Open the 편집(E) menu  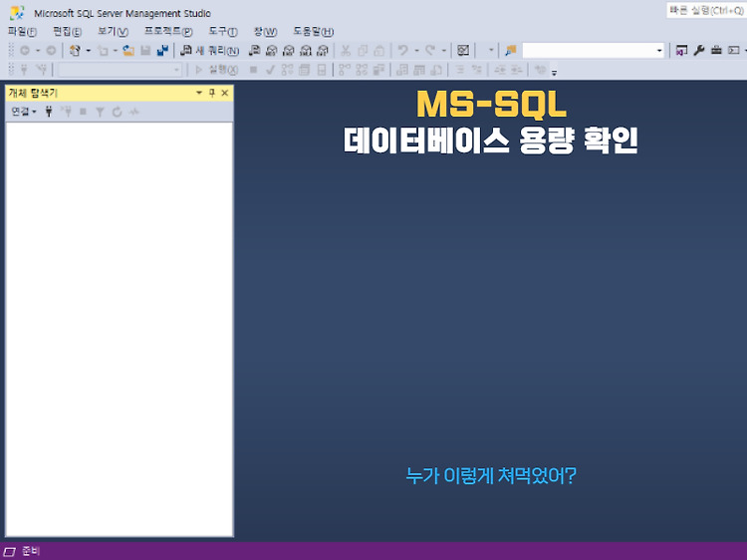point(67,32)
